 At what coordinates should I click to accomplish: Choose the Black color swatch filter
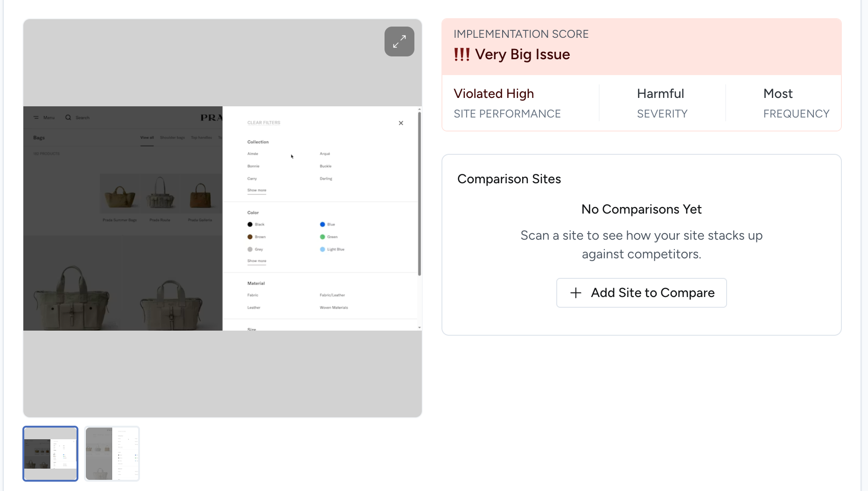click(x=250, y=224)
